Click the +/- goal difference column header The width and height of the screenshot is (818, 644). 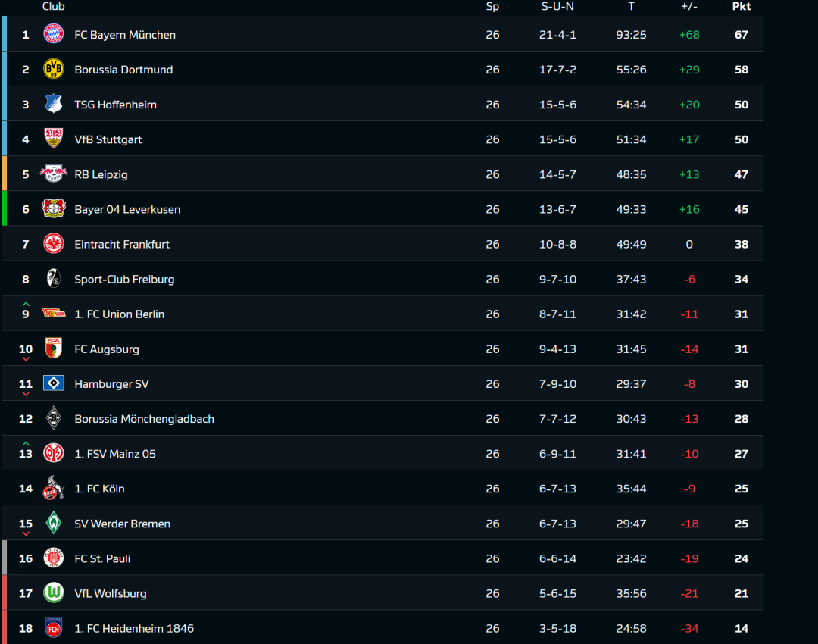coord(688,6)
